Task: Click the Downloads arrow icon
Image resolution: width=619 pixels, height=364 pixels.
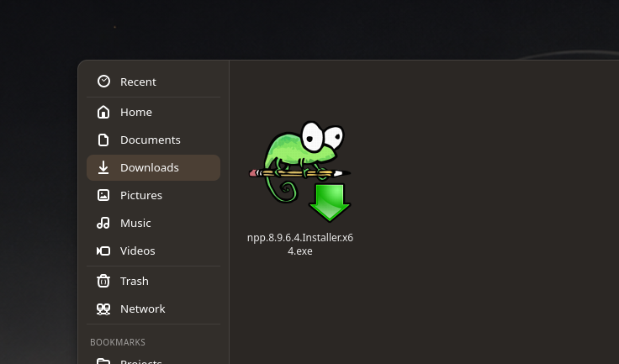Action: click(103, 167)
